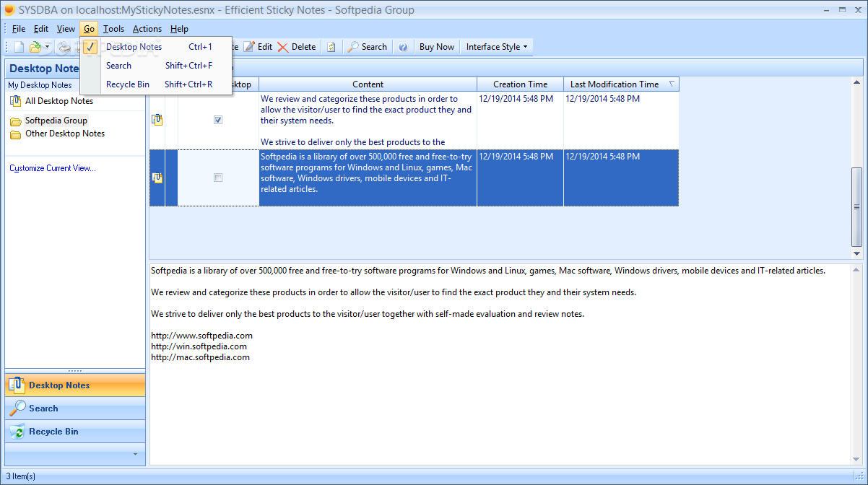Click the My Desktop Notes header label
Image resolution: width=868 pixels, height=485 pixels.
[40, 85]
